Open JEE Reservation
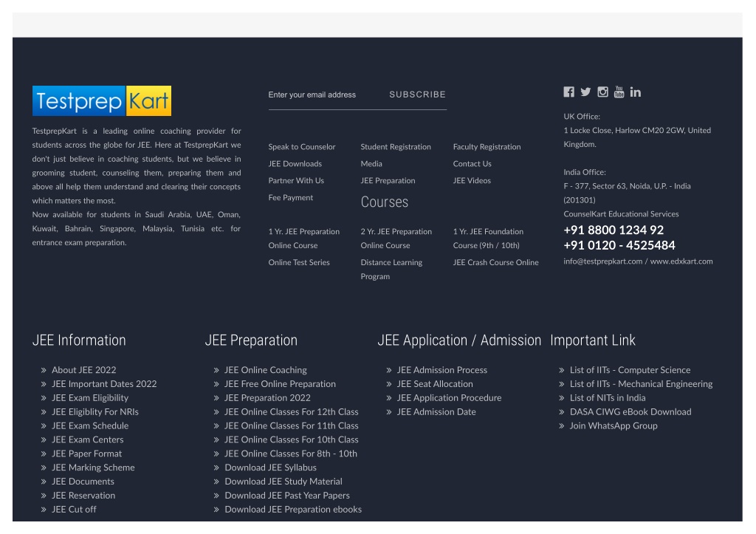 (x=83, y=496)
